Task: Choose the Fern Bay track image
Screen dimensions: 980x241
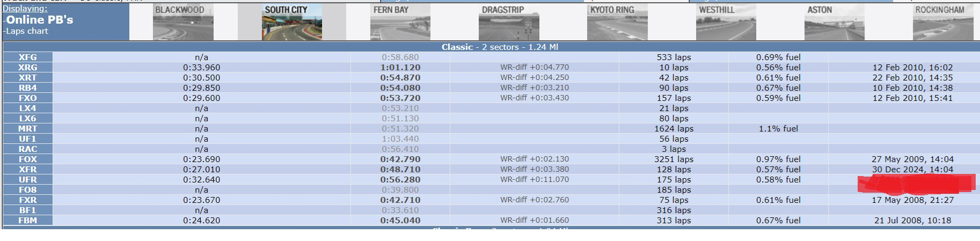Action: click(x=400, y=23)
